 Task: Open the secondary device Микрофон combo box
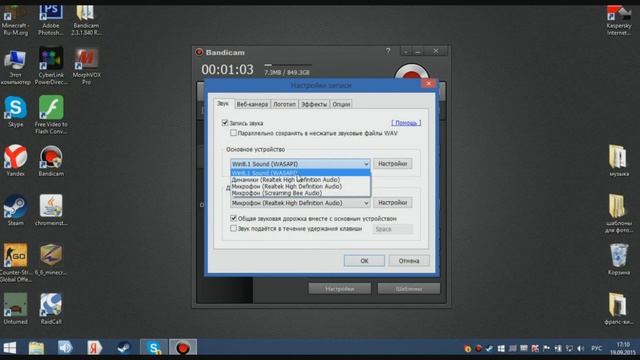click(x=300, y=203)
